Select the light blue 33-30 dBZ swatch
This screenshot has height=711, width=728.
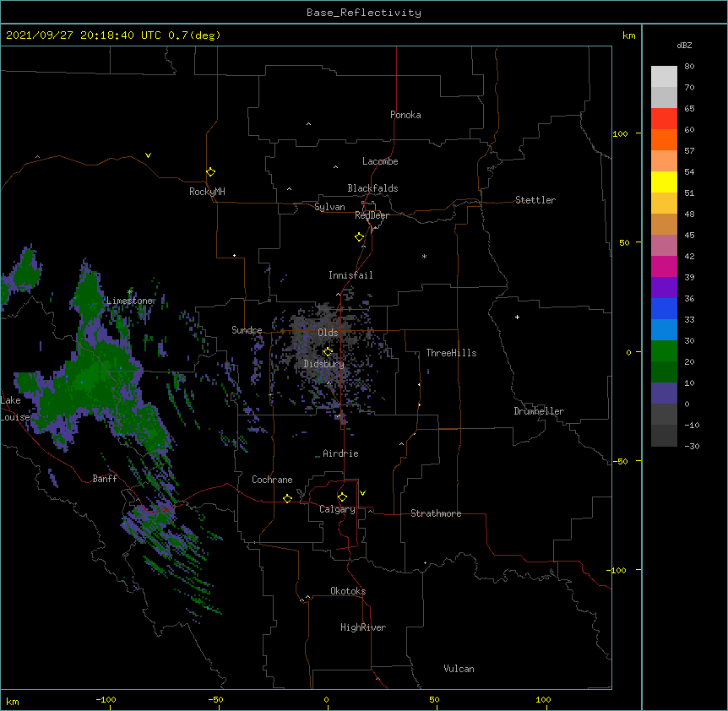coord(664,330)
